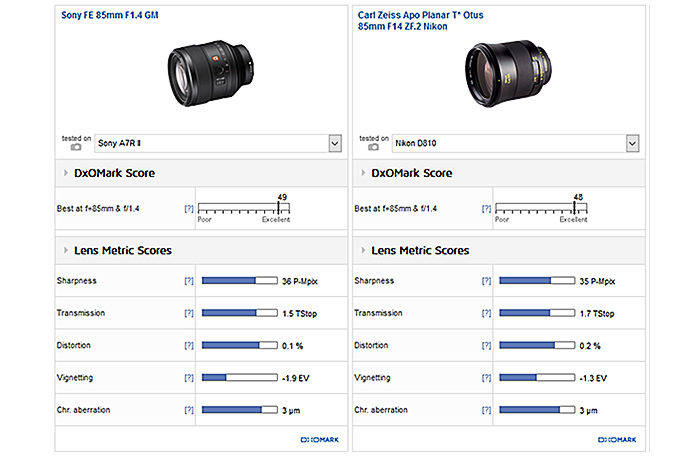Click the Sony Distortion bar at 0.1 %
The image size is (700, 457).
coord(240,345)
